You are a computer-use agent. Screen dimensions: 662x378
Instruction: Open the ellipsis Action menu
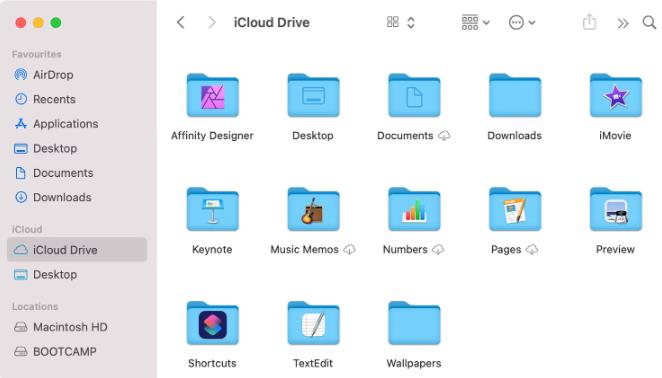click(x=522, y=22)
